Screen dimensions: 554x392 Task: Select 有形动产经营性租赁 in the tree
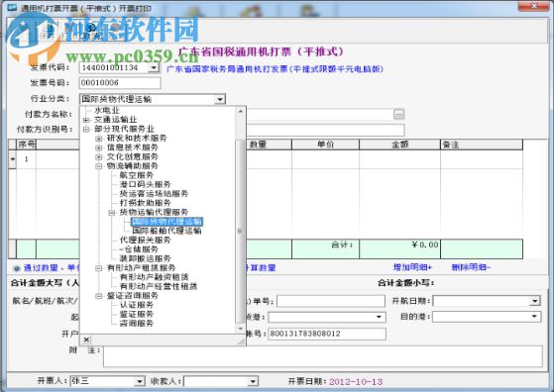(159, 286)
